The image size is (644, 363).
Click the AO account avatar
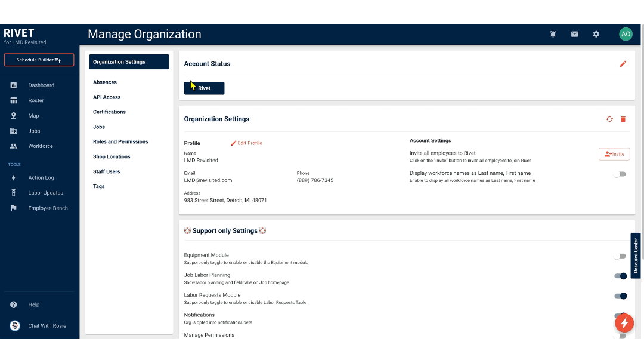[626, 34]
